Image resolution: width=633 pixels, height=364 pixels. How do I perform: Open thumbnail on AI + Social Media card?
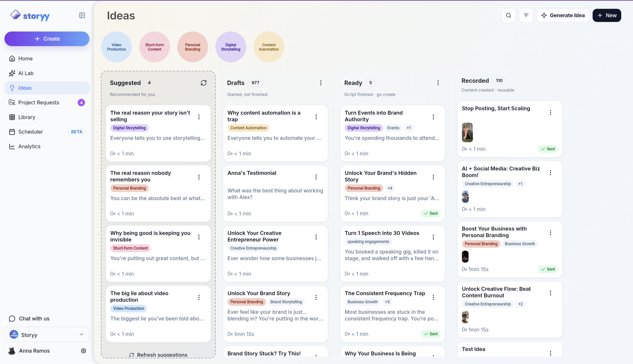click(465, 197)
